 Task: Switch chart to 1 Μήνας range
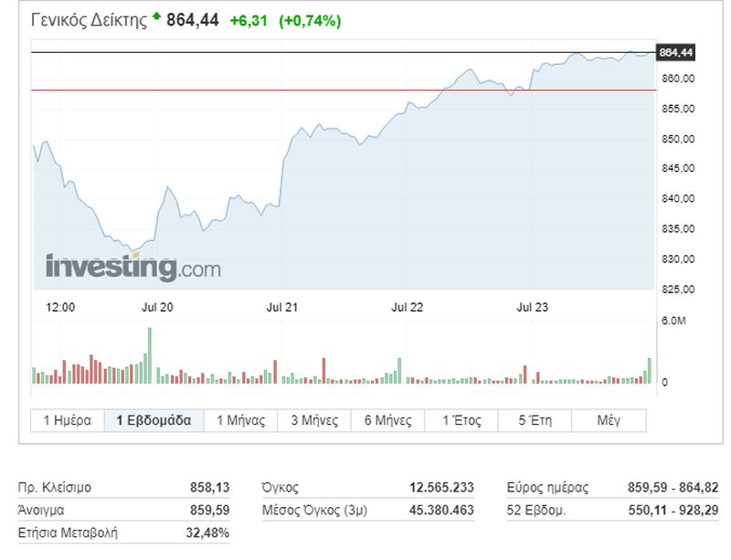pyautogui.click(x=240, y=420)
